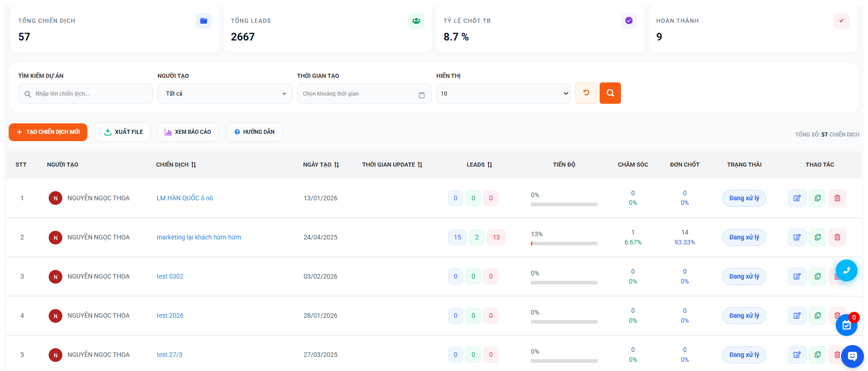This screenshot has height=371, width=868.
Task: Click progress bar of marketing lại campaign
Action: pyautogui.click(x=564, y=244)
